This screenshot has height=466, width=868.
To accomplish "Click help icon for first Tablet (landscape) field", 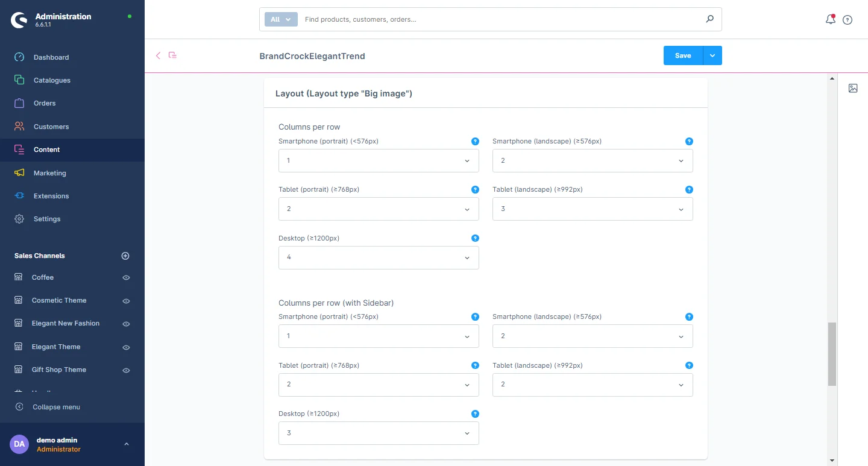I will (689, 189).
